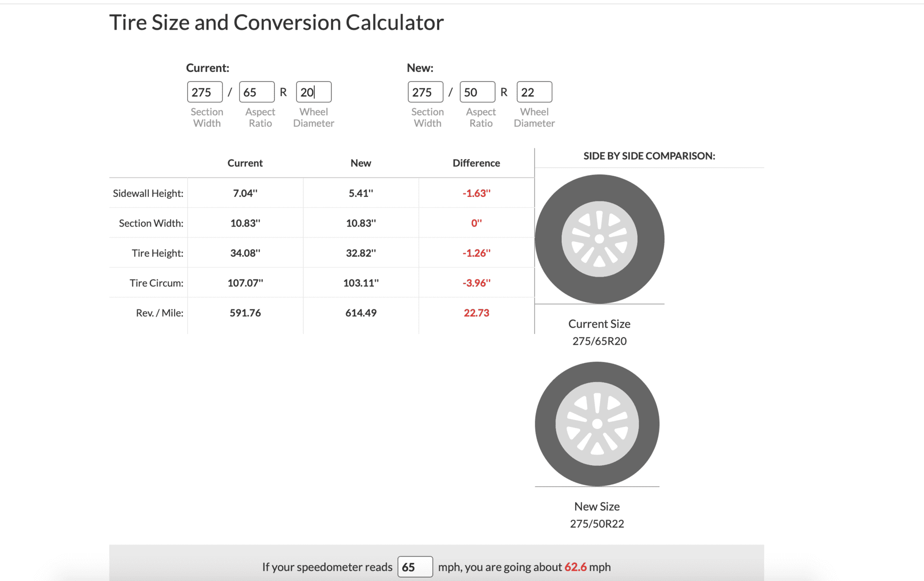Click the '275/65R20' current size caption

click(600, 341)
